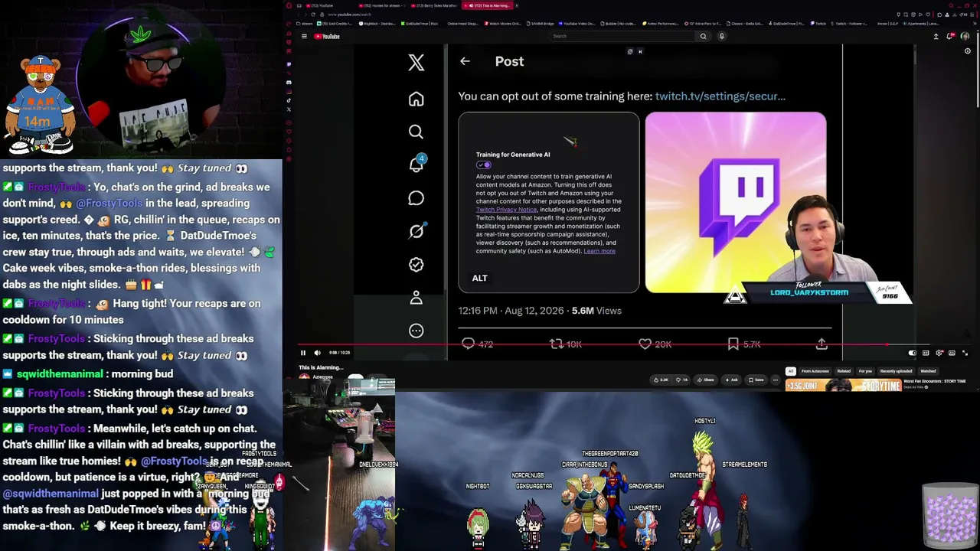Open Instagram icon in browser sidebar
The height and width of the screenshot is (551, 980).
tap(289, 91)
